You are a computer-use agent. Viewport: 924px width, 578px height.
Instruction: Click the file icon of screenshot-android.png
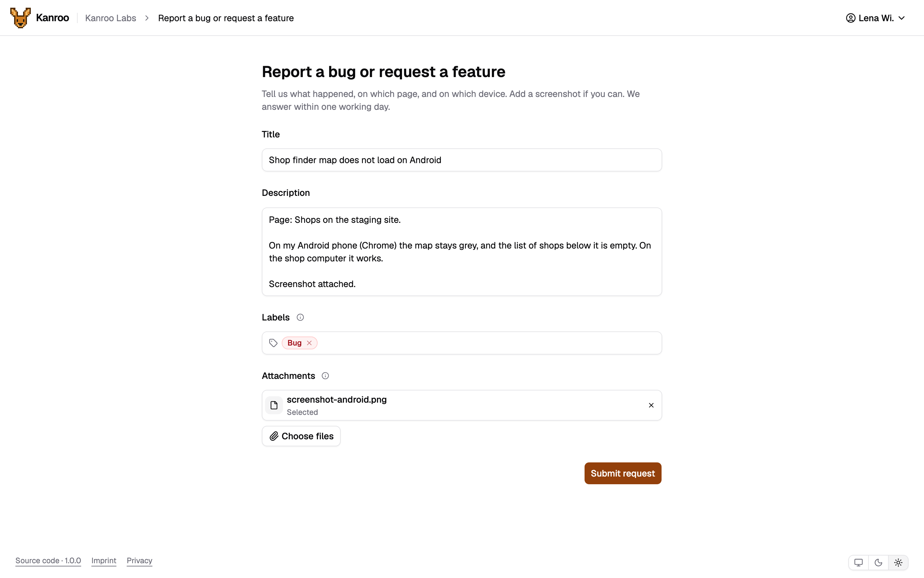tap(274, 405)
